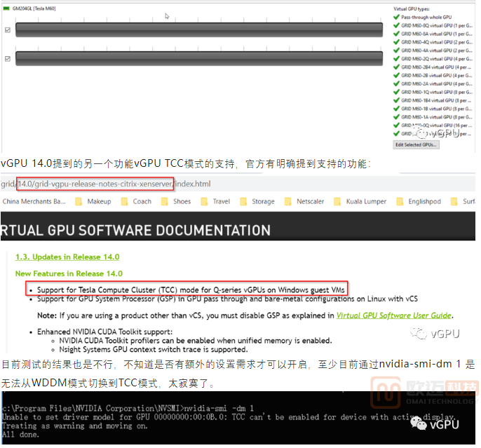Viewport: 481px width, 448px height.
Task: Open the Surf bookmark folder at the bar's end
Action: click(x=463, y=201)
